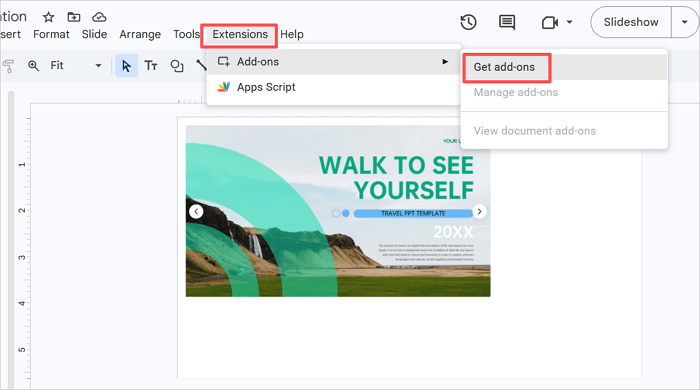Expand the video call dropdown arrow
The height and width of the screenshot is (390, 700).
pos(569,22)
